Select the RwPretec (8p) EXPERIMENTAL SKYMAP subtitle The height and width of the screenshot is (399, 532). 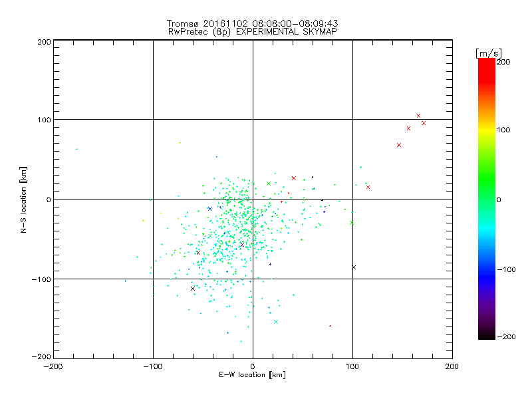coord(253,32)
